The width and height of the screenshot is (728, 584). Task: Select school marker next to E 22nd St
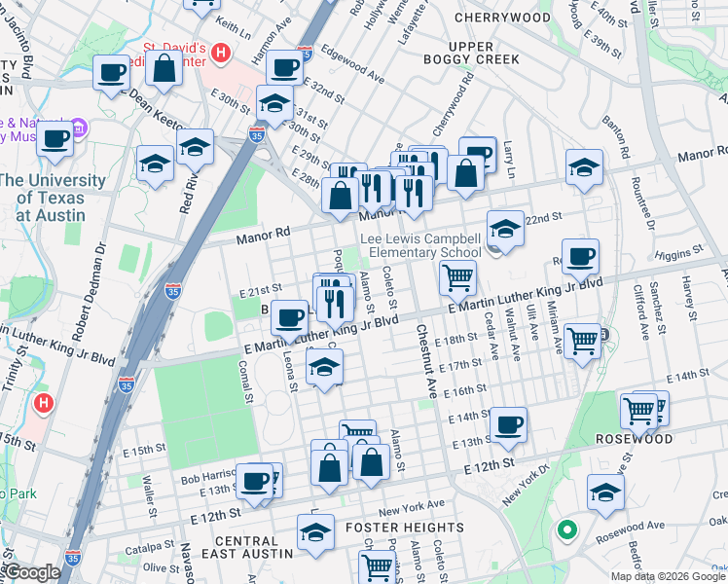(505, 230)
